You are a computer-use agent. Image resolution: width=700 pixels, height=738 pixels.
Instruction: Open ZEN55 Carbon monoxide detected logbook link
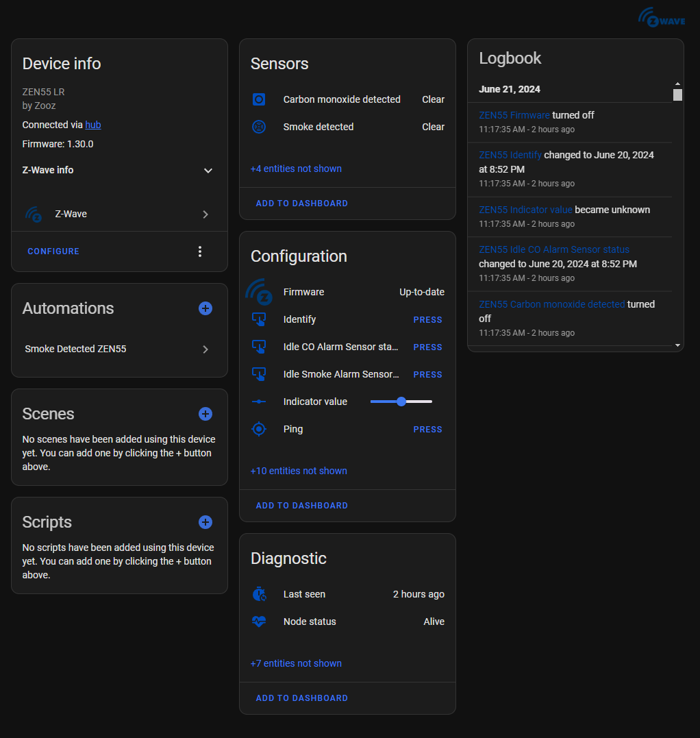[x=552, y=304]
